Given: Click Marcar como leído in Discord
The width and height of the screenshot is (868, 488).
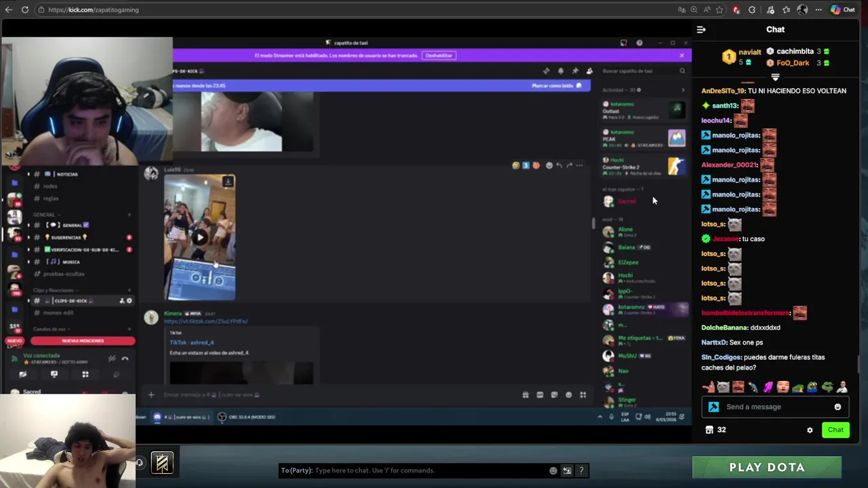Looking at the screenshot, I should (557, 85).
